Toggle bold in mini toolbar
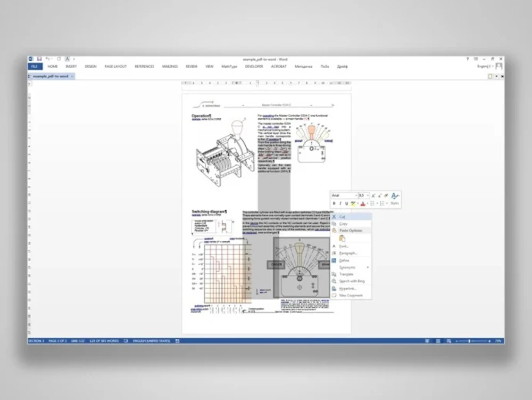532x400 pixels. pos(334,203)
